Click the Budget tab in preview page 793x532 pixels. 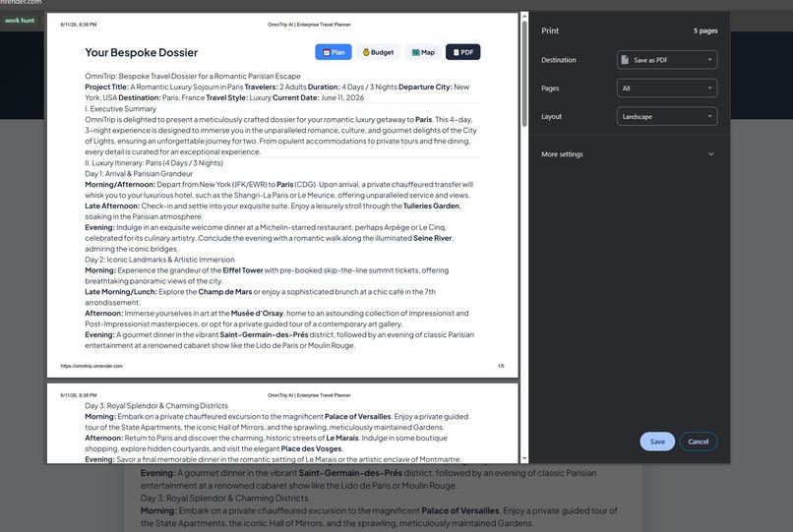tap(378, 52)
